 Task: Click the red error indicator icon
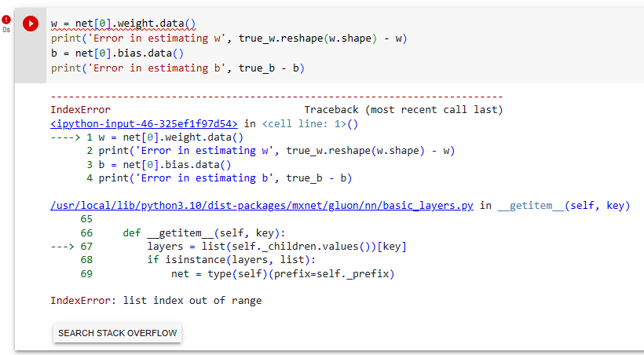point(6,20)
